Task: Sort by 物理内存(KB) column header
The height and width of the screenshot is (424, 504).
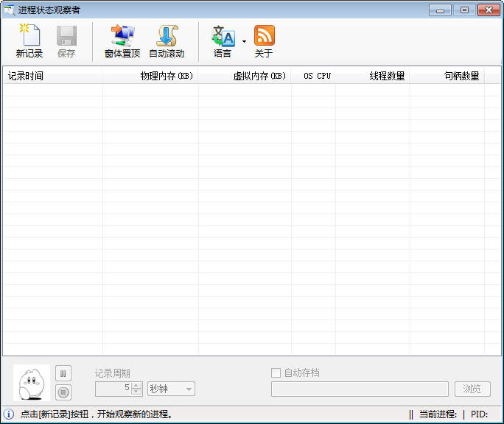Action: [x=150, y=76]
